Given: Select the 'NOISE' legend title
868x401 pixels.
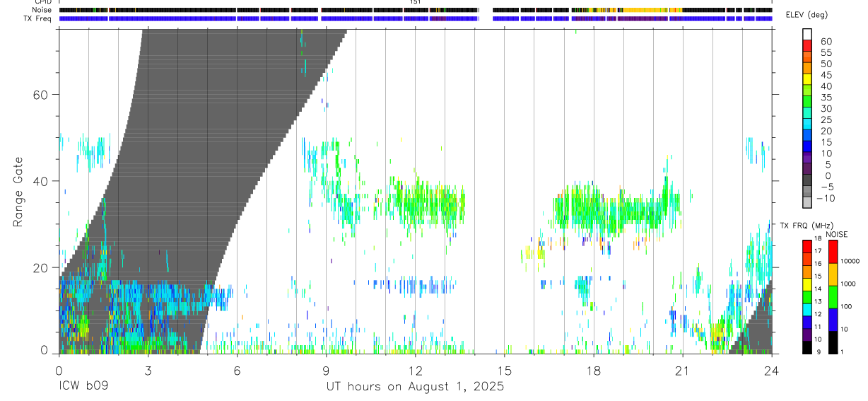Looking at the screenshot, I should click(836, 234).
